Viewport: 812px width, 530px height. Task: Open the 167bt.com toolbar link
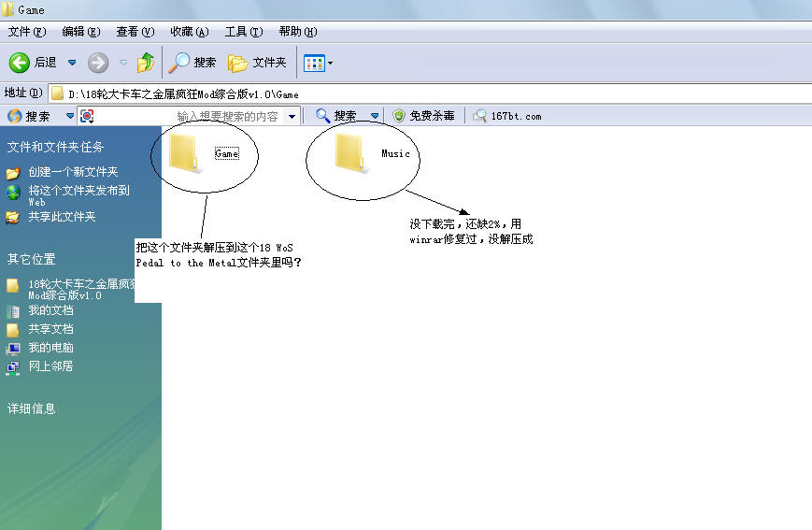tap(507, 116)
